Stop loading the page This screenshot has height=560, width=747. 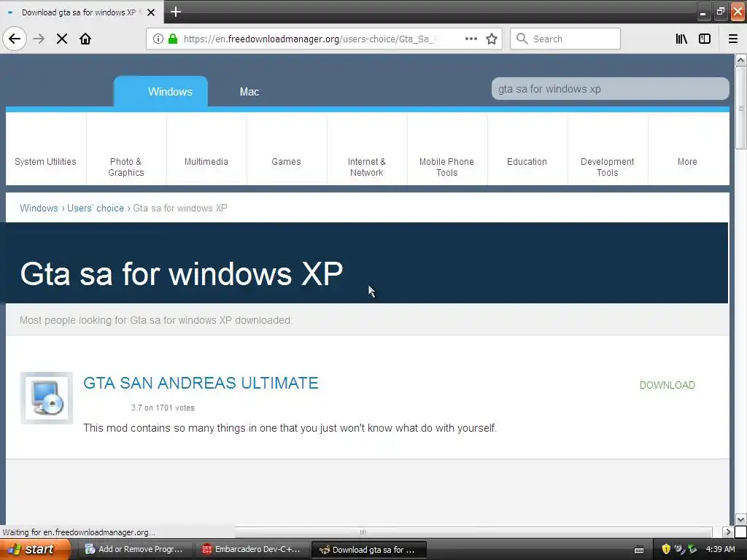(62, 39)
